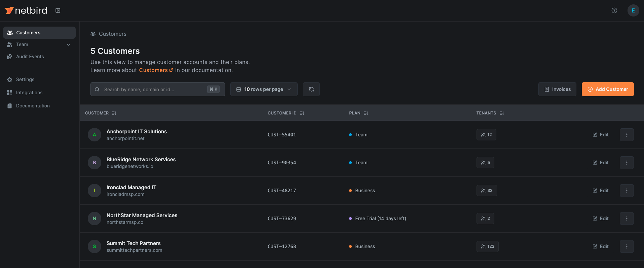
Task: Click the NorthStar avatar letter N
Action: click(x=94, y=219)
